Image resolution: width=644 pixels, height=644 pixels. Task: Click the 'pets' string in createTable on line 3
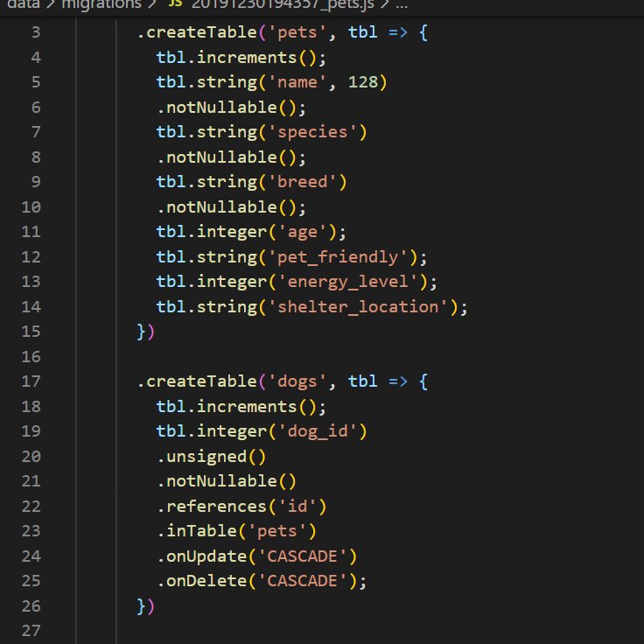click(x=297, y=32)
